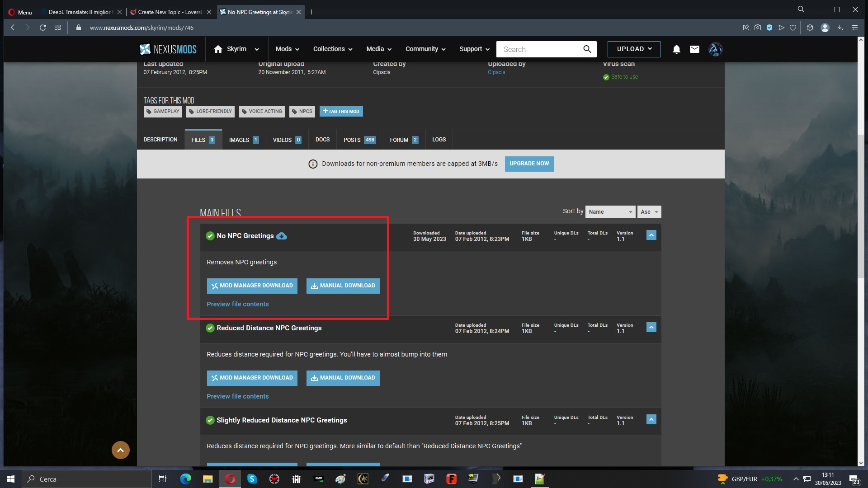Open the user avatar profile menu
Viewport: 868px width, 488px height.
coord(715,49)
